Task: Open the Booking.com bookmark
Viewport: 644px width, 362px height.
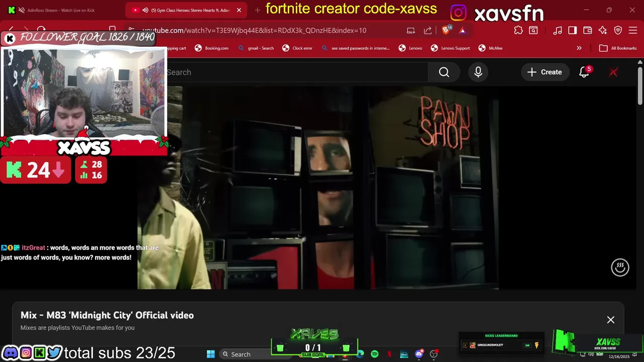Action: [x=211, y=48]
